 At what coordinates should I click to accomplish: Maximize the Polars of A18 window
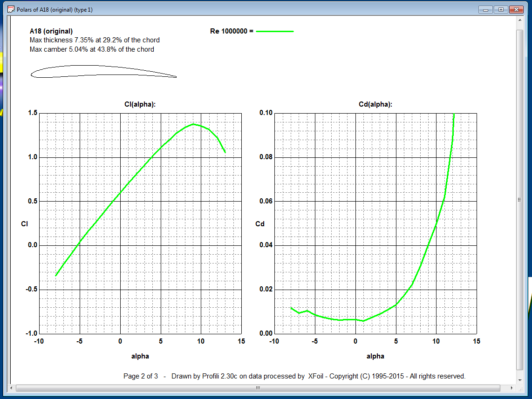(500, 9)
